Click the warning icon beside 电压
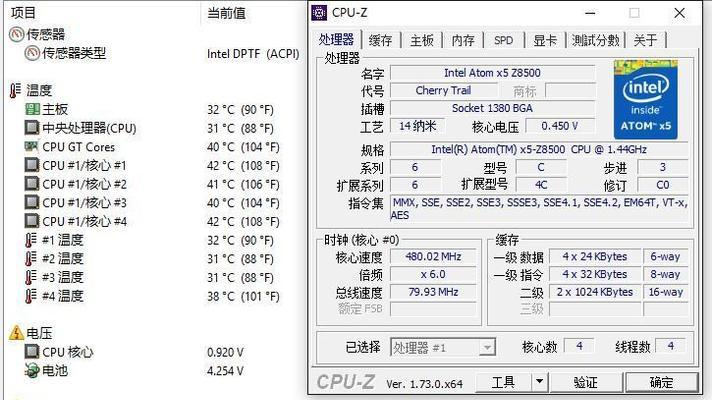 click(16, 333)
